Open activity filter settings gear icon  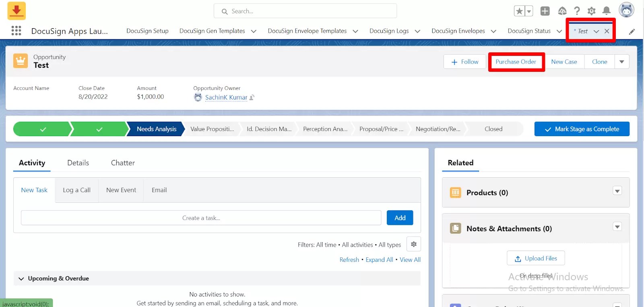[414, 244]
